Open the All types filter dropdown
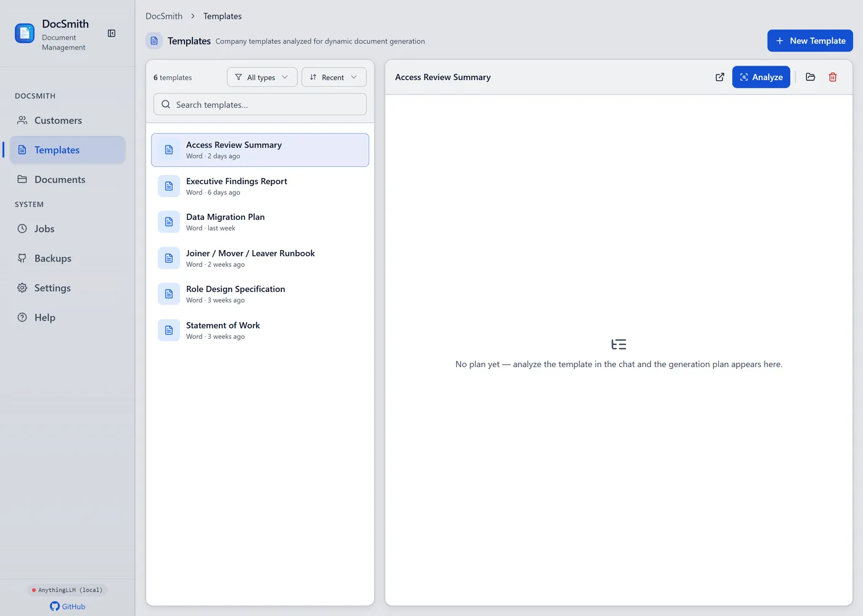This screenshot has height=616, width=863. [262, 77]
